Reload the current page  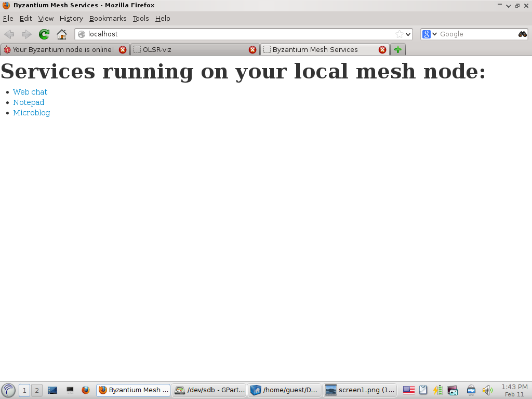click(44, 34)
